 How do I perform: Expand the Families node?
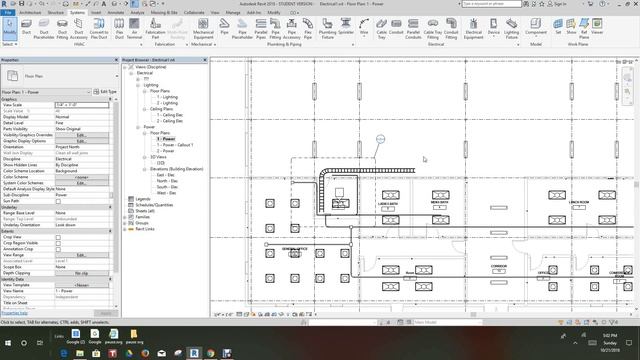125,217
